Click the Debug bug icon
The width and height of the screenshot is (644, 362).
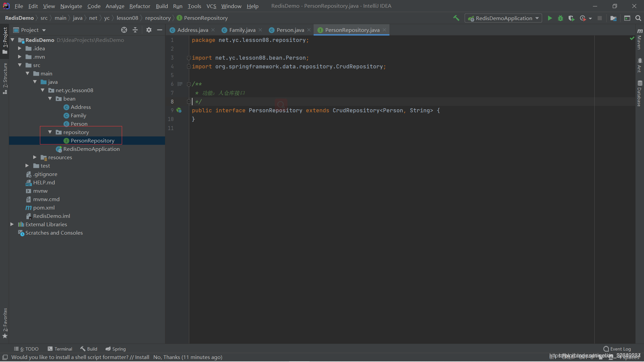coord(560,18)
